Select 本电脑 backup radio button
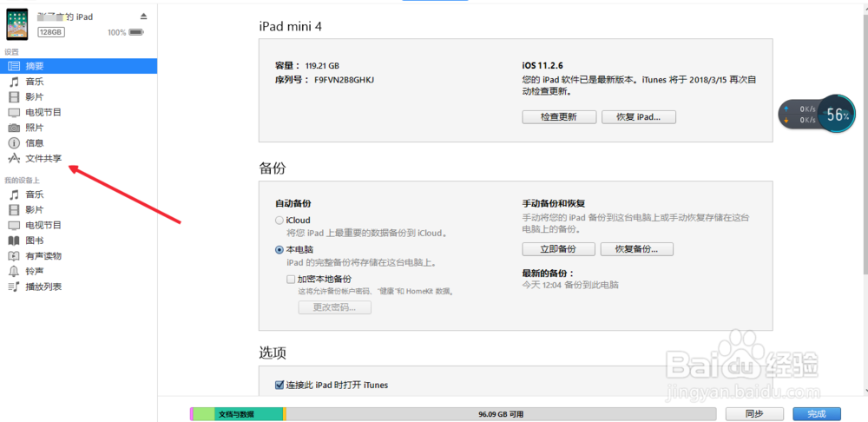 tap(279, 250)
